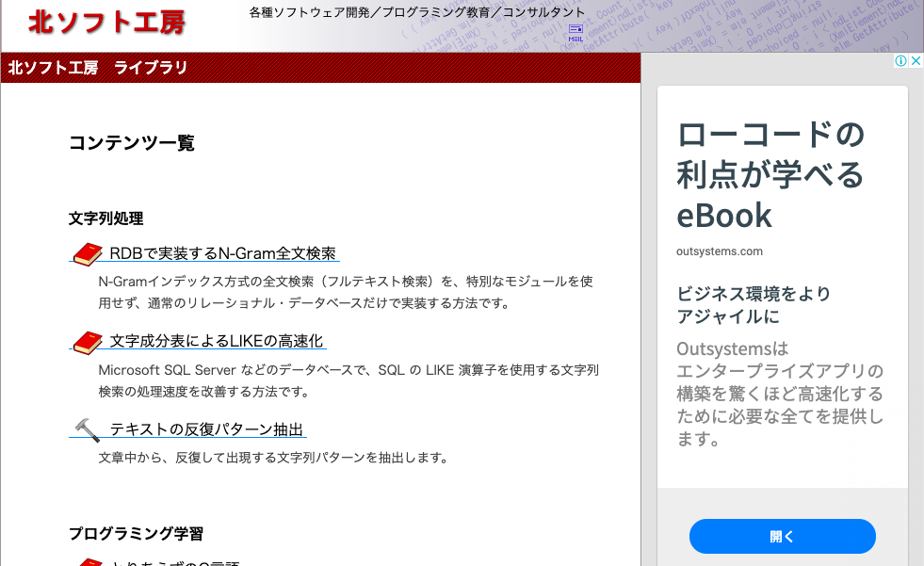Click the N-Gramインデックス方式 description paragraph
The width and height of the screenshot is (924, 566).
pyautogui.click(x=346, y=292)
